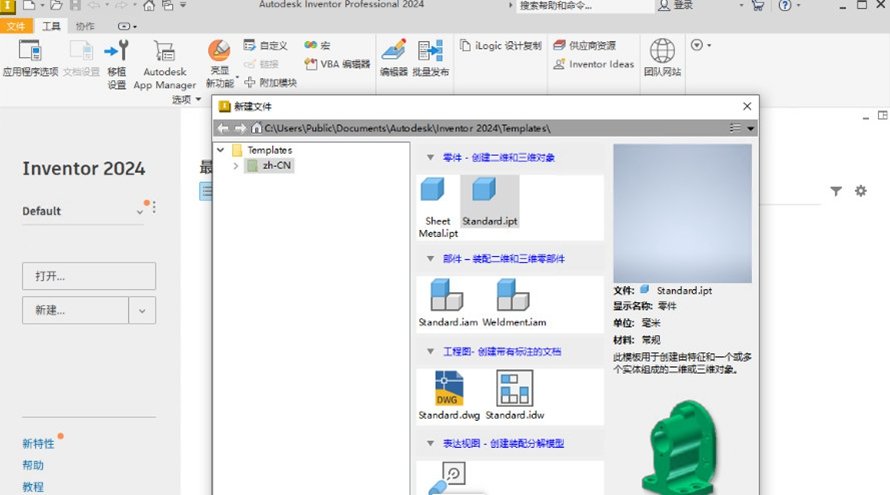The height and width of the screenshot is (495, 890).
Task: Open 帮助 help link
Action: coord(33,465)
